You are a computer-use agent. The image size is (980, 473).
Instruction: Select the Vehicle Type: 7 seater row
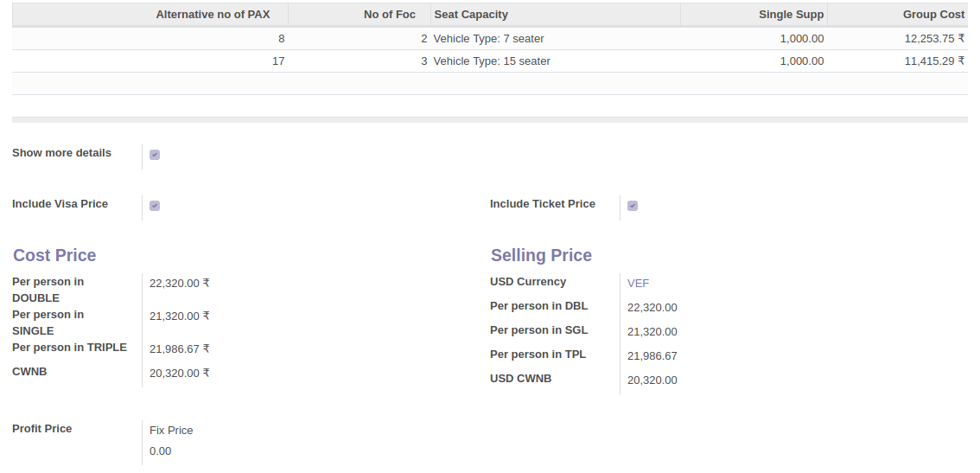[x=489, y=39]
